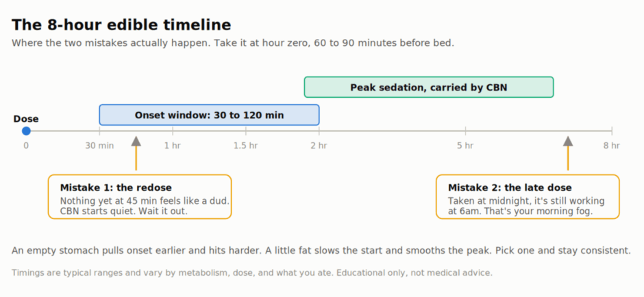
Task: Select the Peak sedation, carried by CBN bar
Action: 429,87
